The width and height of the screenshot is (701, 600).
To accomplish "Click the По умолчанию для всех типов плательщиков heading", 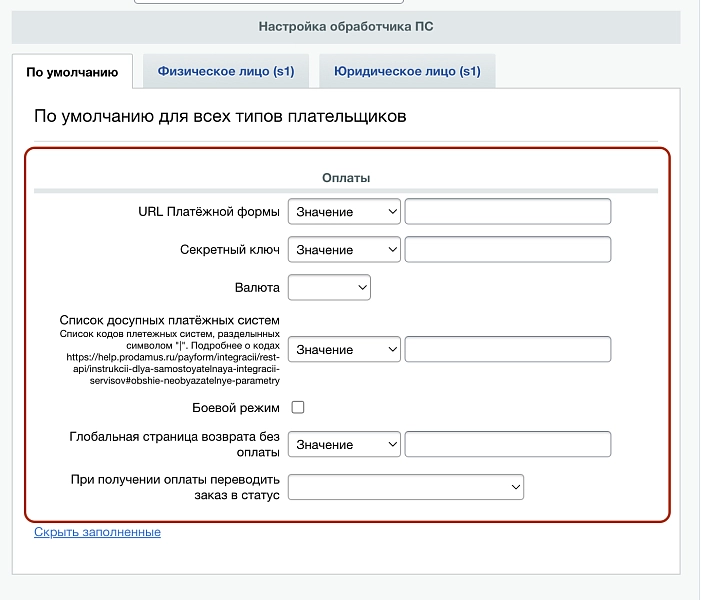I will coord(220,116).
